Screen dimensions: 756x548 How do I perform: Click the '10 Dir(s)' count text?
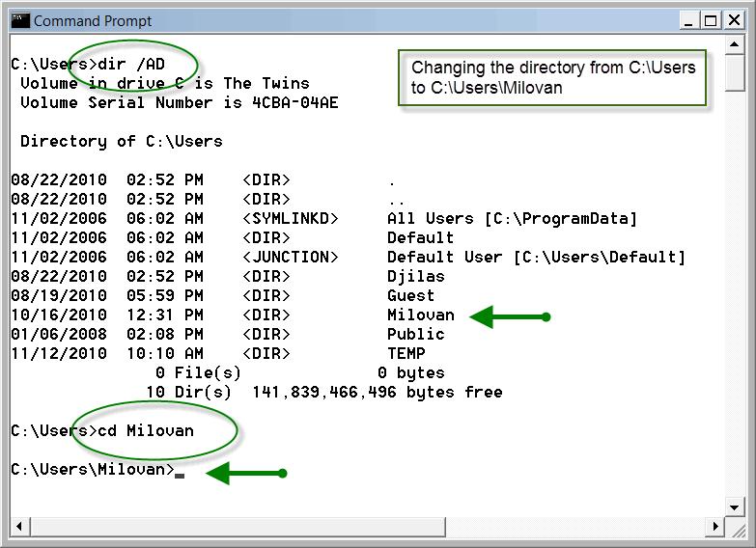click(188, 393)
